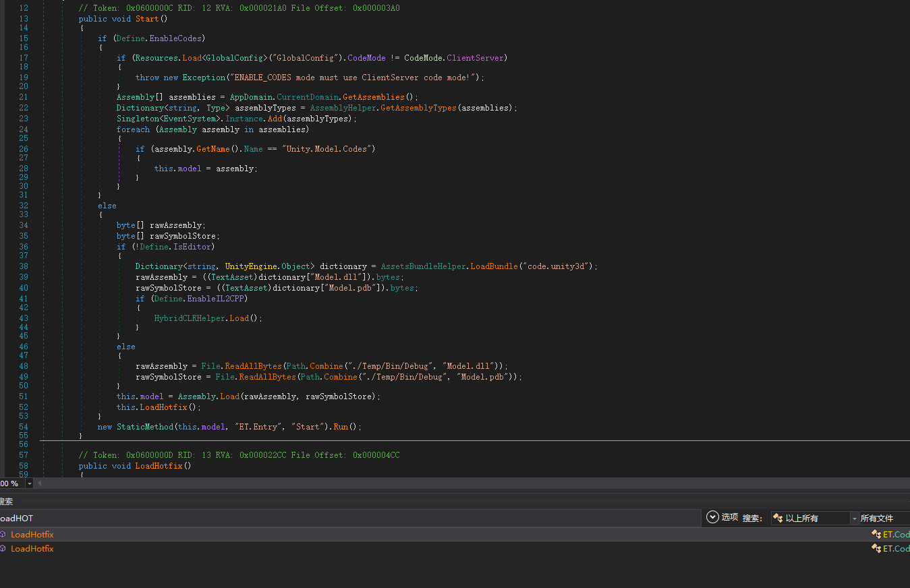Click class icon beside second ET.Code entry

point(876,549)
